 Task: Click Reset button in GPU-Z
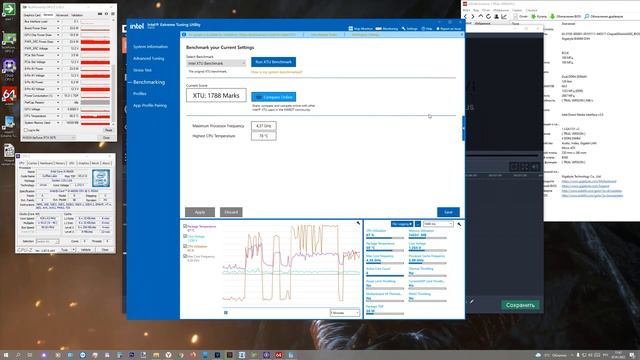(x=108, y=130)
